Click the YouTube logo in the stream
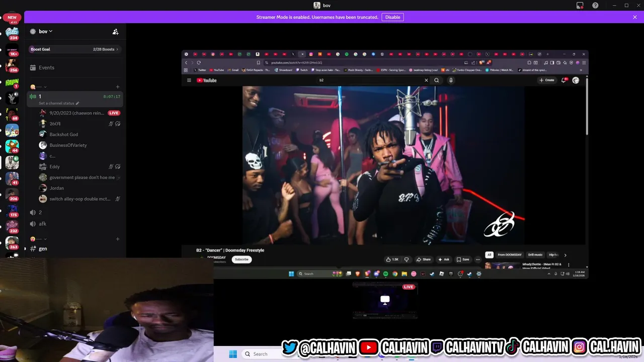 point(207,80)
